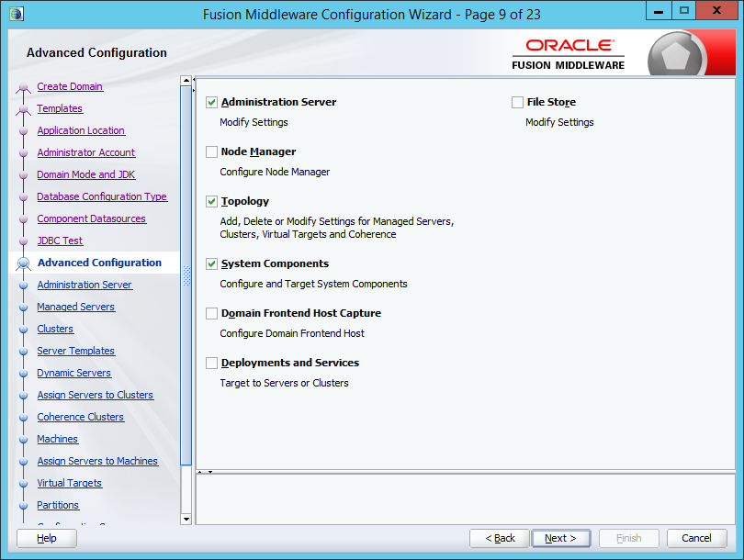Click sidebar scrollbar up arrow
Image resolution: width=744 pixels, height=560 pixels.
[x=186, y=81]
